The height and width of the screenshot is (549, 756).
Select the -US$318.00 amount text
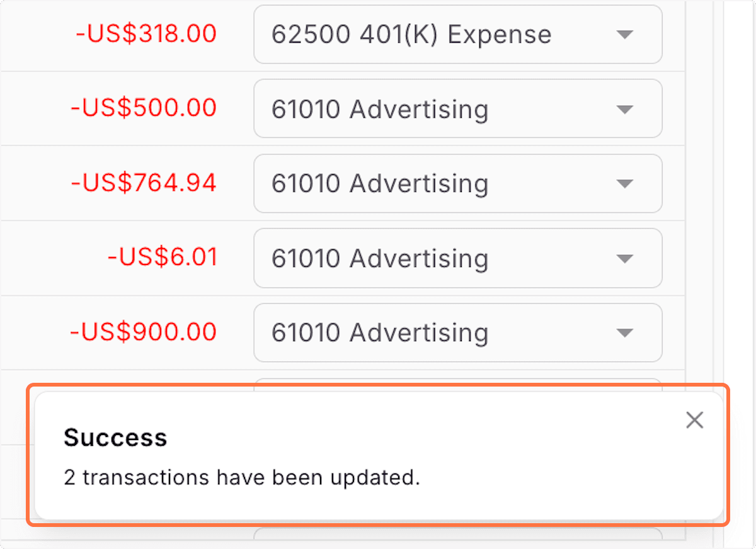click(x=147, y=34)
